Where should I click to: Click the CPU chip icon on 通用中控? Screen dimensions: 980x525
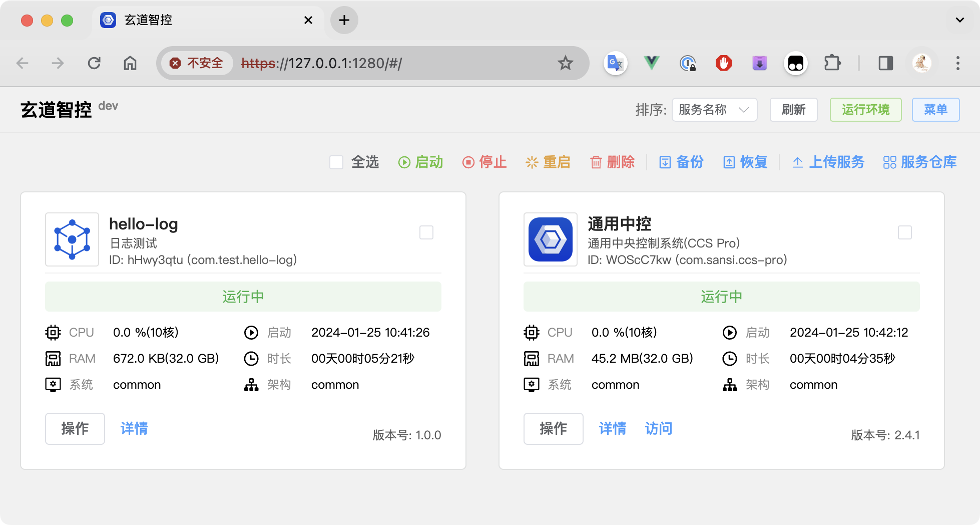pos(532,333)
